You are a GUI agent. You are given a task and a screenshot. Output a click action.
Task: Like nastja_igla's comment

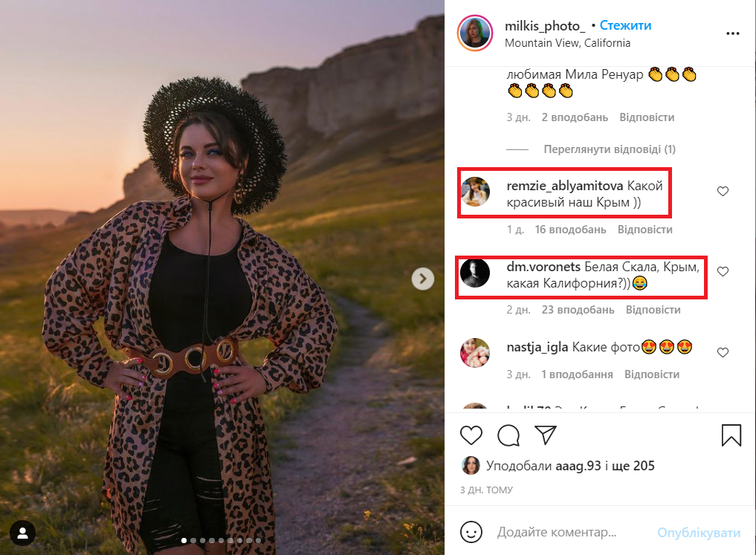point(723,352)
